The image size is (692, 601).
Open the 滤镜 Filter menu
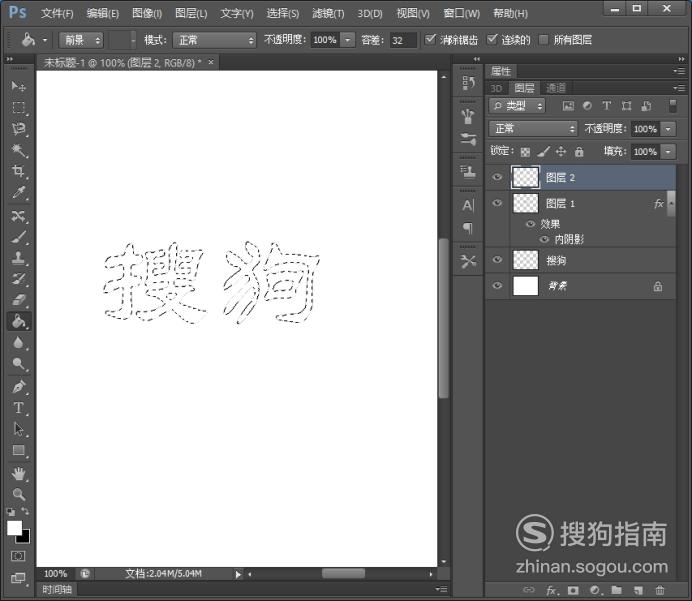click(328, 13)
